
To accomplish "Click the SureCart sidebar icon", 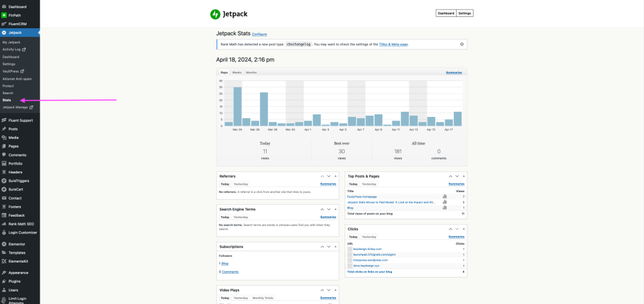I will click(x=4, y=189).
